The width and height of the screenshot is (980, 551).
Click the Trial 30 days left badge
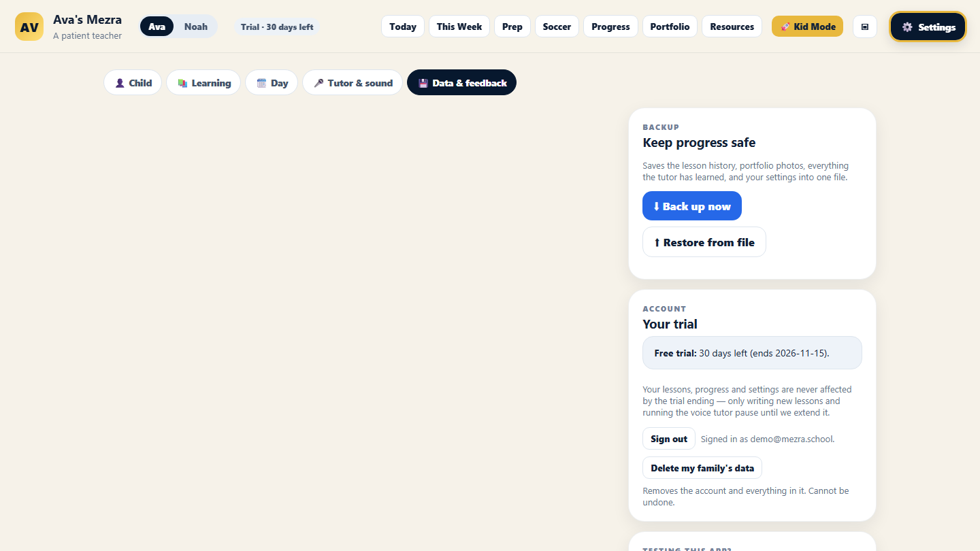[x=277, y=27]
